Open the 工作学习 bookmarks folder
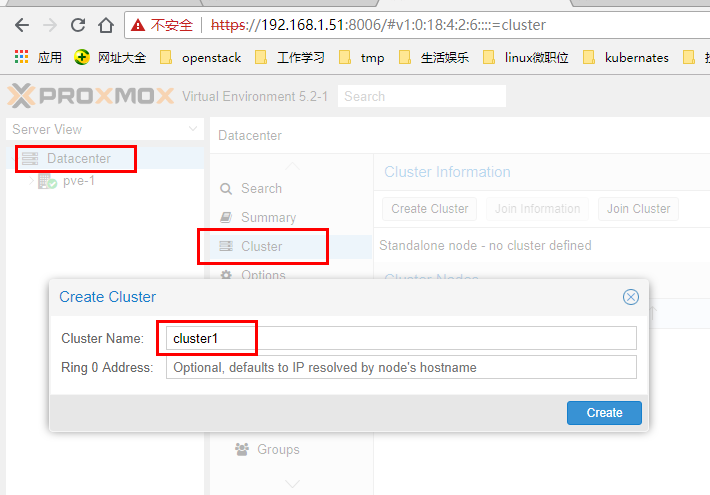The image size is (710, 495). pyautogui.click(x=290, y=58)
